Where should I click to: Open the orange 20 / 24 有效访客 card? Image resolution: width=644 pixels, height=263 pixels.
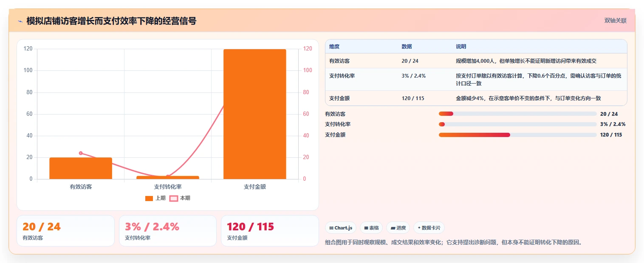click(65, 231)
